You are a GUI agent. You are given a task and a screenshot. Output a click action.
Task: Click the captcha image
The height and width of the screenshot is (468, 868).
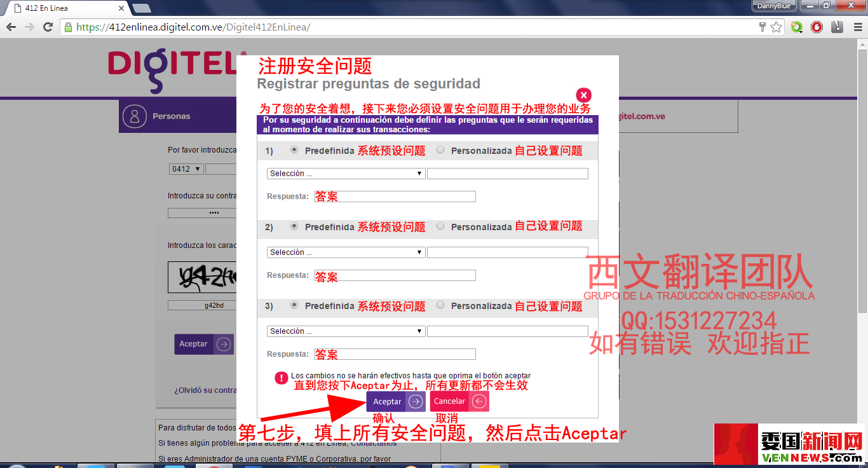(202, 277)
